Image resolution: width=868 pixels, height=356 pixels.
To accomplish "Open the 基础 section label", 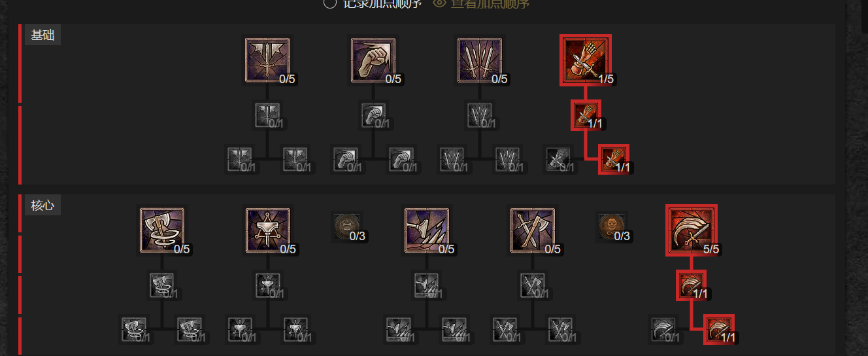I will point(42,35).
